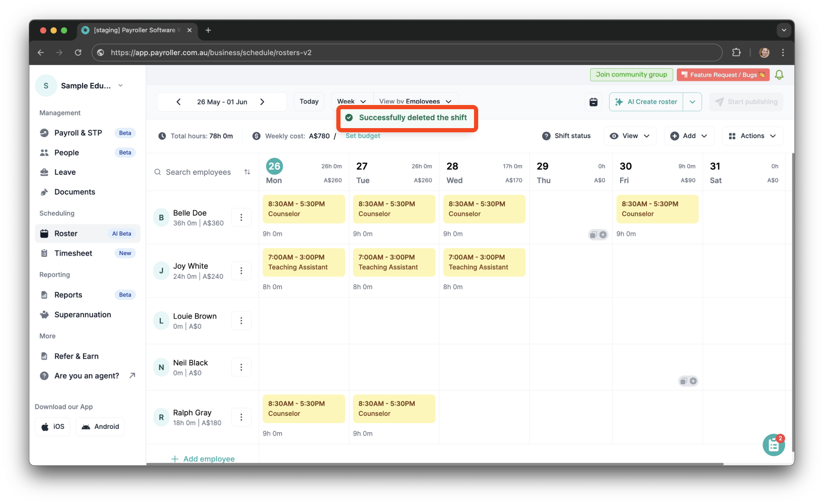The height and width of the screenshot is (504, 824).
Task: Click the Search employees field
Action: [198, 172]
